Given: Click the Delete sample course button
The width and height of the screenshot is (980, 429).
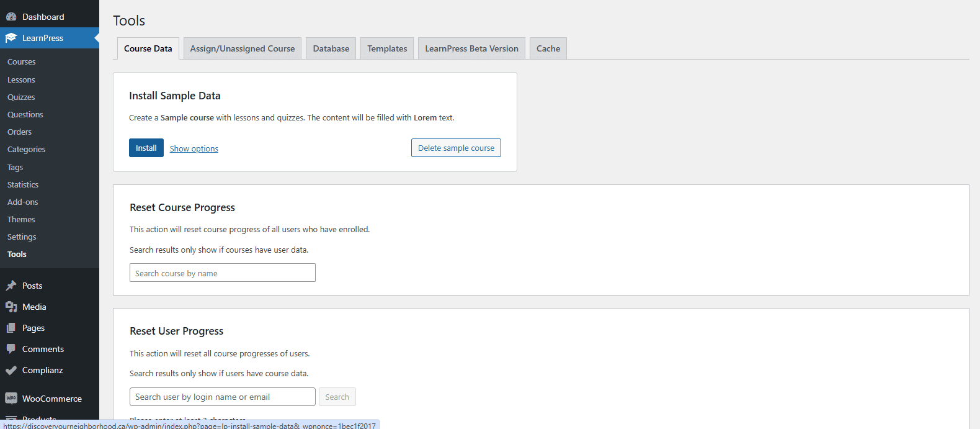Looking at the screenshot, I should point(456,148).
